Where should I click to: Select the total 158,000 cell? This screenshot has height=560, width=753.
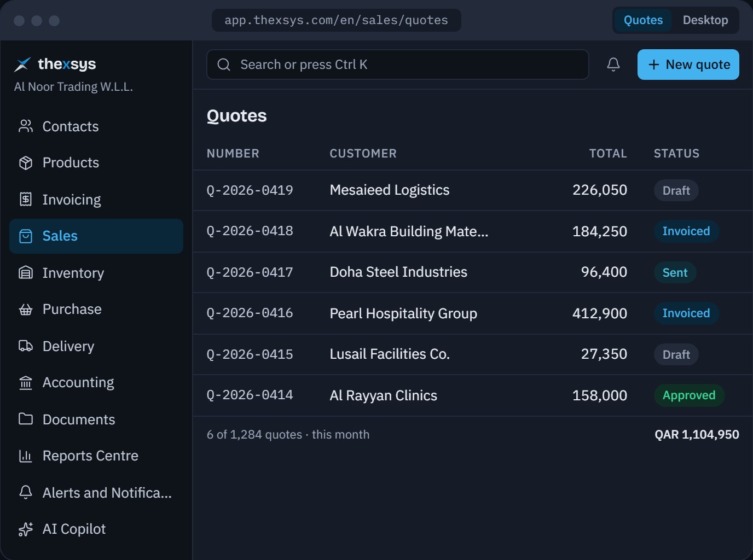coord(600,395)
